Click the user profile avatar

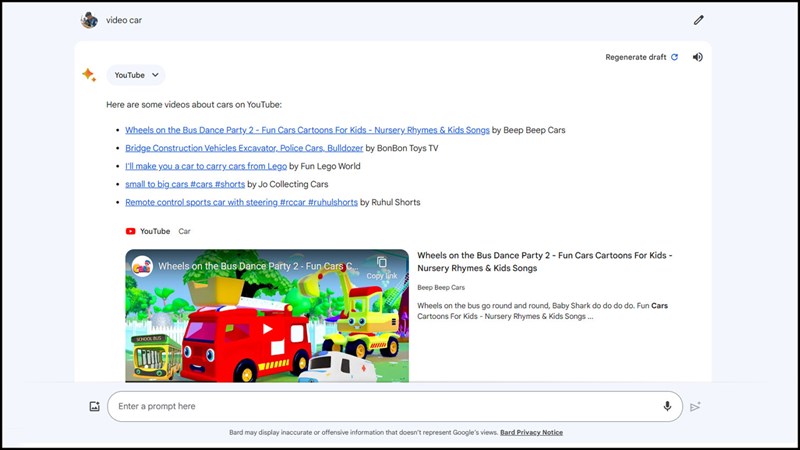point(89,20)
